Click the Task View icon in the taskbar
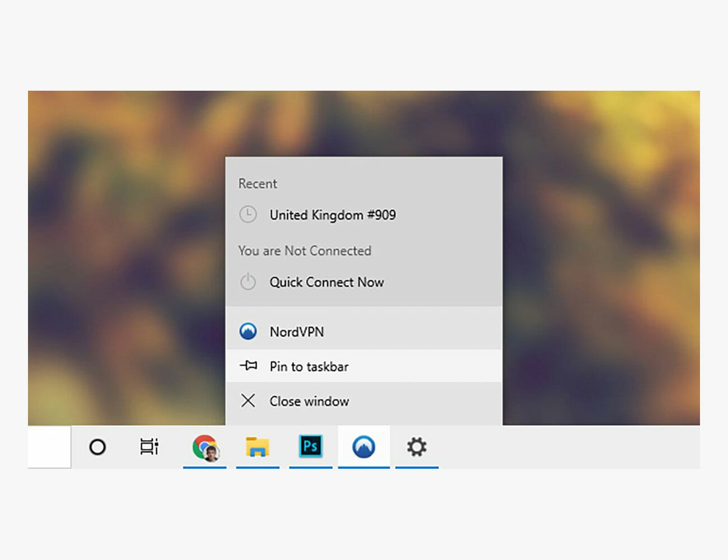Screen dimensions: 728x560 pos(149,447)
